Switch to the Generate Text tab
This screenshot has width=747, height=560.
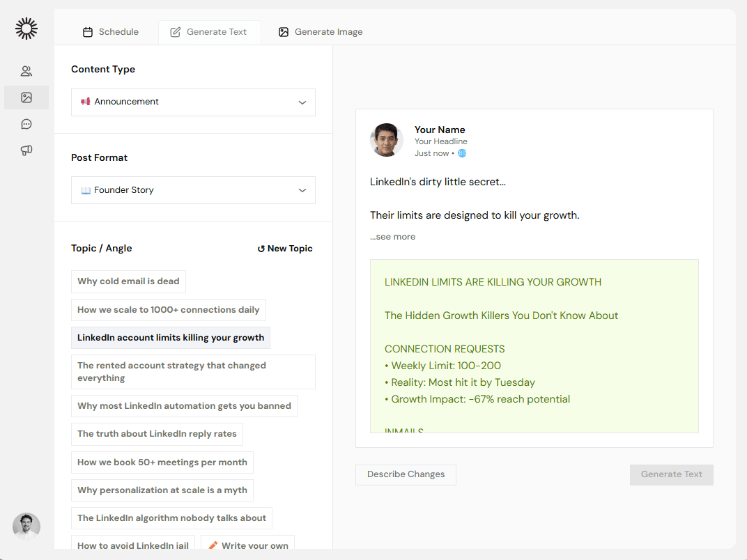(x=209, y=32)
